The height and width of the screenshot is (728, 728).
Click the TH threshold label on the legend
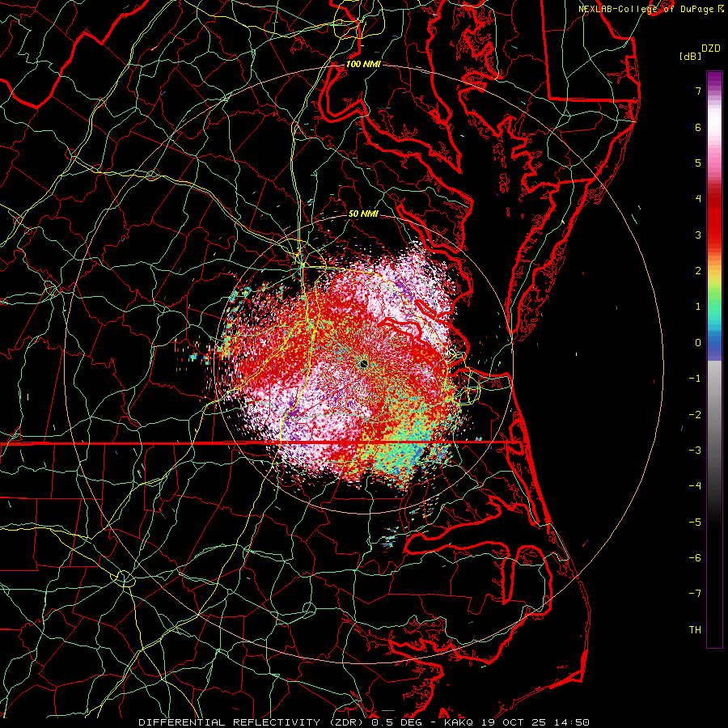[x=695, y=630]
